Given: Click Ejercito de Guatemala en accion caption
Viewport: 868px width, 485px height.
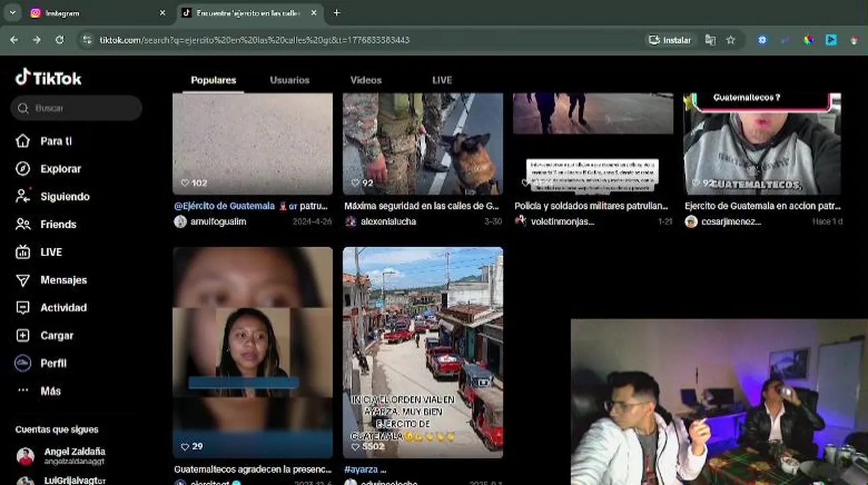Looking at the screenshot, I should tap(763, 205).
